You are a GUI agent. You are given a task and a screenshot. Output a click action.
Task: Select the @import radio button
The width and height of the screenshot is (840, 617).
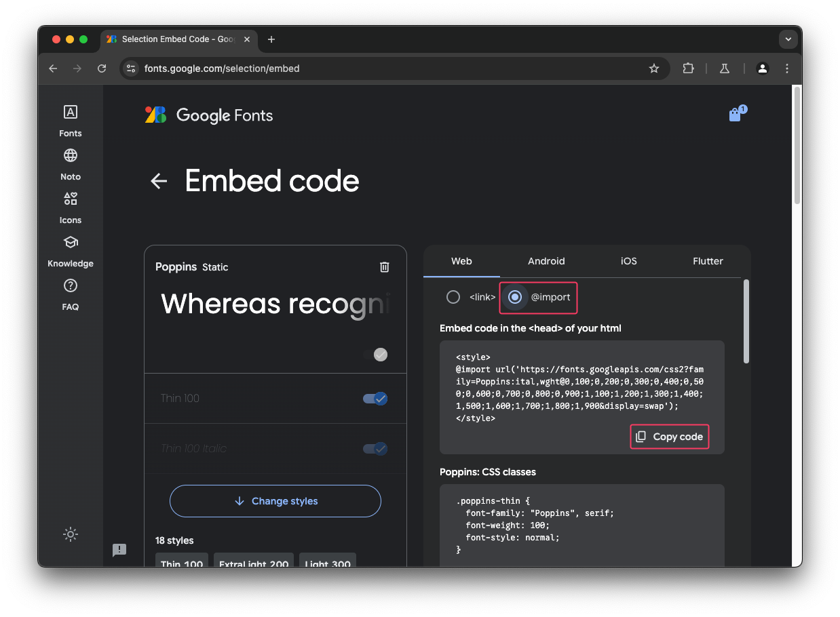tap(515, 297)
